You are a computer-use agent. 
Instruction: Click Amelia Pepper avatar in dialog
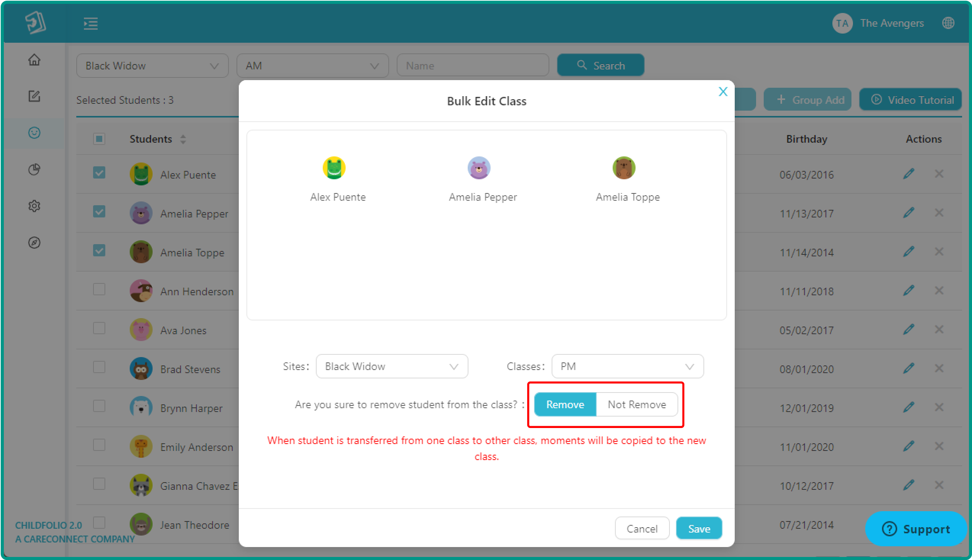(479, 168)
